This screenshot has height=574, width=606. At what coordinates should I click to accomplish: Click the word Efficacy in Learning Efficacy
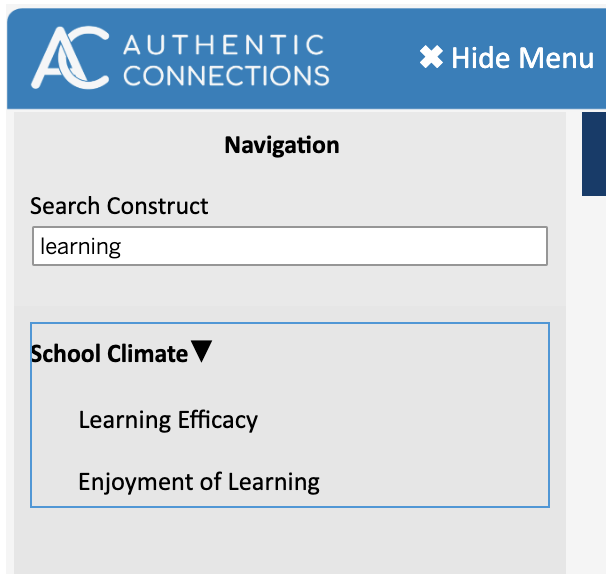click(x=218, y=420)
